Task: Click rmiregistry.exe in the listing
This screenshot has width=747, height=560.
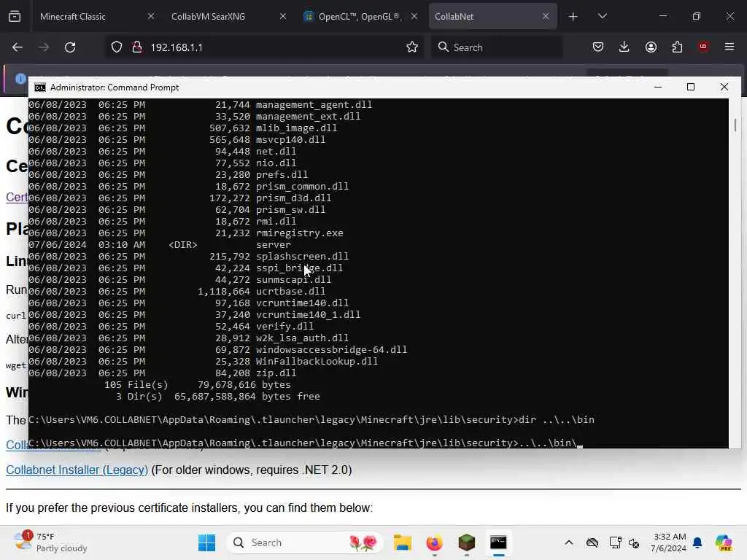Action: (300, 233)
